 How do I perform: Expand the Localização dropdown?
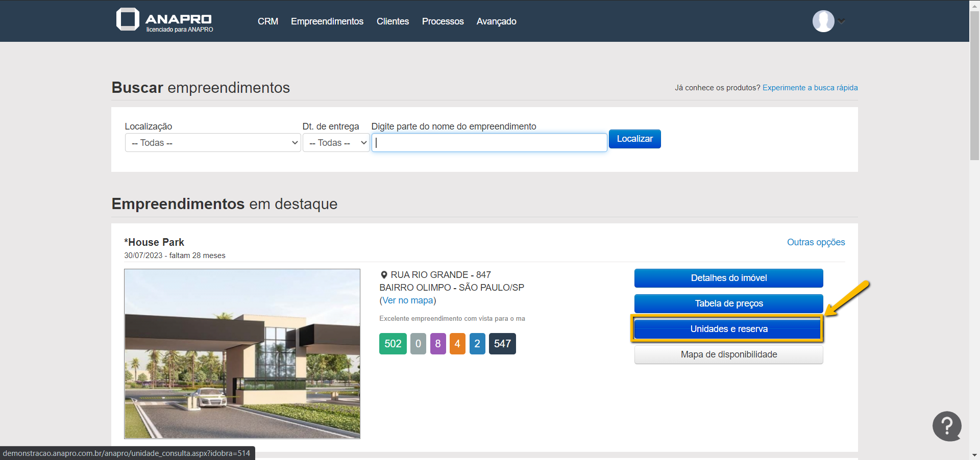tap(213, 143)
